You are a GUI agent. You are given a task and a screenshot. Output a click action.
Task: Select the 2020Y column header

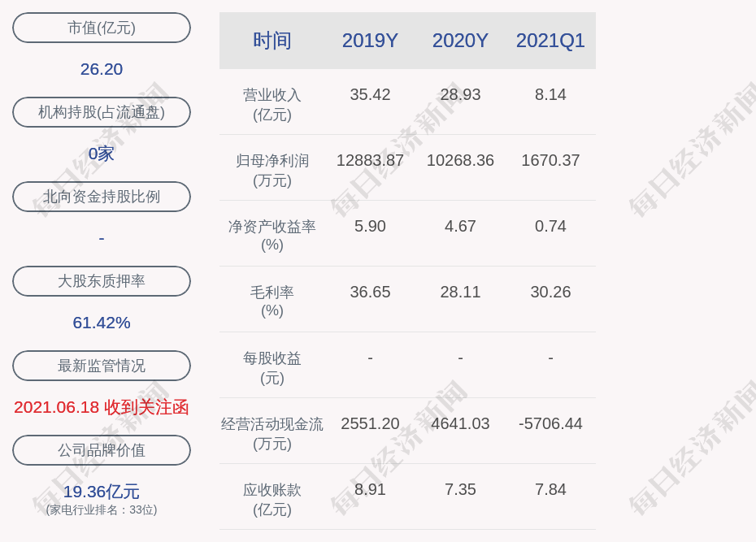(460, 41)
